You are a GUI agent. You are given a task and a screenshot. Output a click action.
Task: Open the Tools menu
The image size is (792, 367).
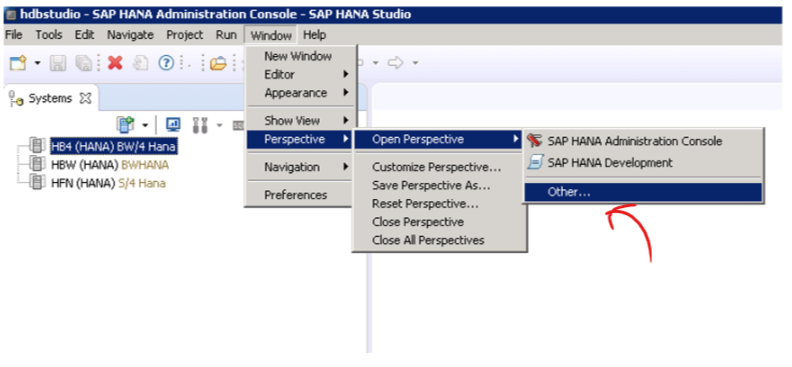(48, 35)
